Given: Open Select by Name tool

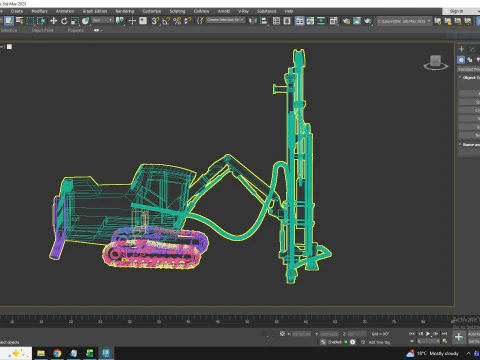Looking at the screenshot, I should point(20,21).
